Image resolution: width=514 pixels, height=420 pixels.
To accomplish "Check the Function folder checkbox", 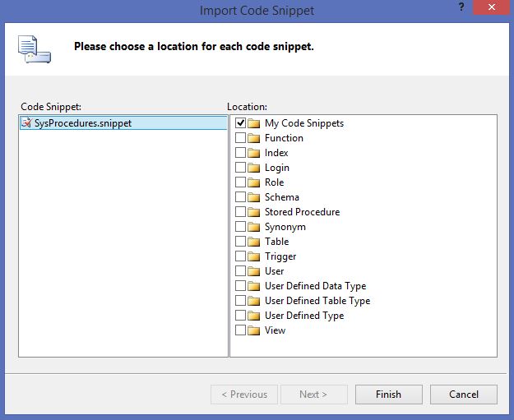I will (x=240, y=137).
